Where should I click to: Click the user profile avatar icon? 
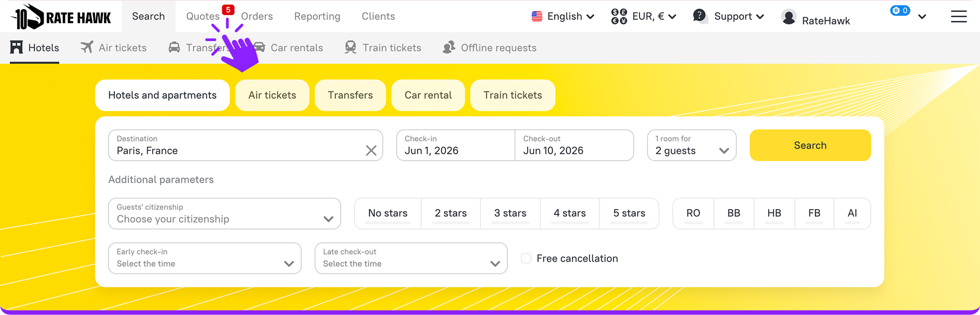coord(788,17)
